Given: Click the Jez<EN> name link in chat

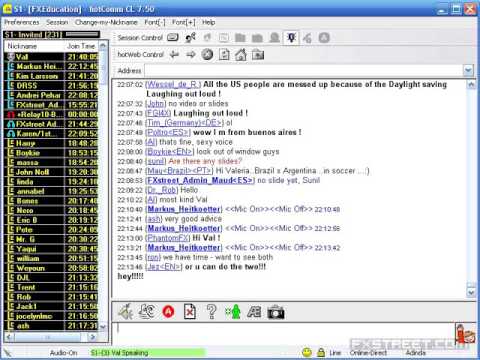Looking at the screenshot, I should [x=164, y=267].
